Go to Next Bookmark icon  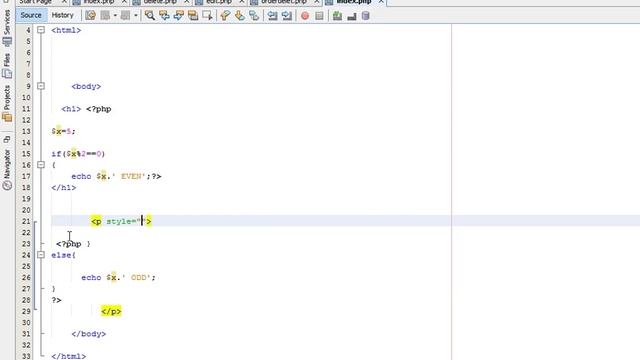click(x=240, y=16)
